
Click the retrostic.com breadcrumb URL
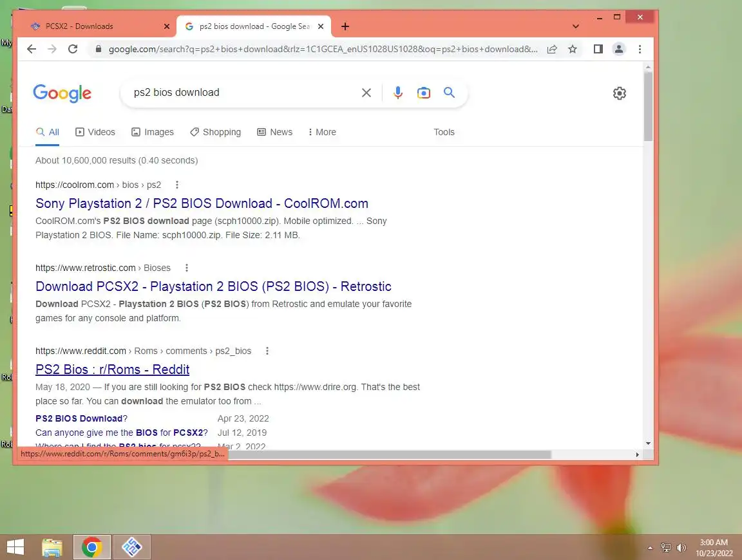tap(102, 268)
